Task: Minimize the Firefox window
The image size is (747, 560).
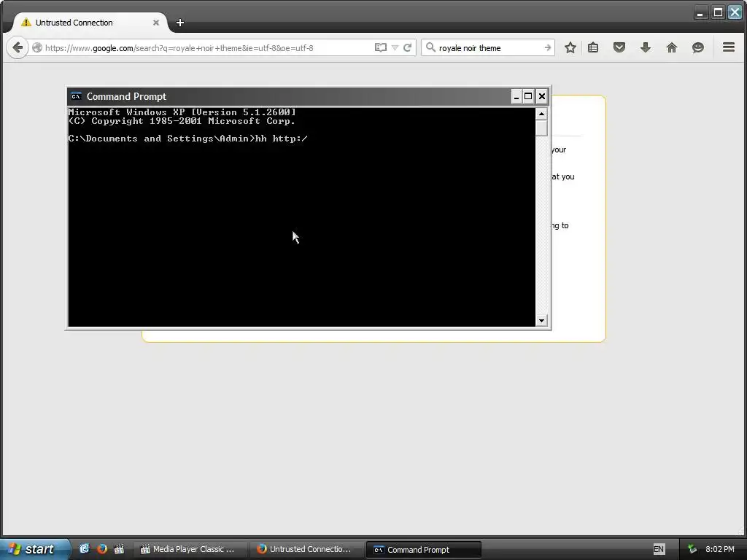Action: point(700,12)
